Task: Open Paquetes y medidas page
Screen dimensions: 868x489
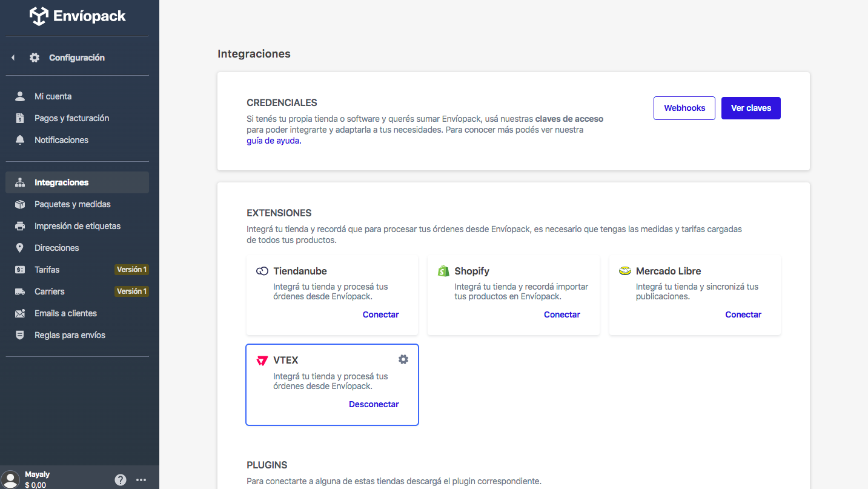Action: 78,204
